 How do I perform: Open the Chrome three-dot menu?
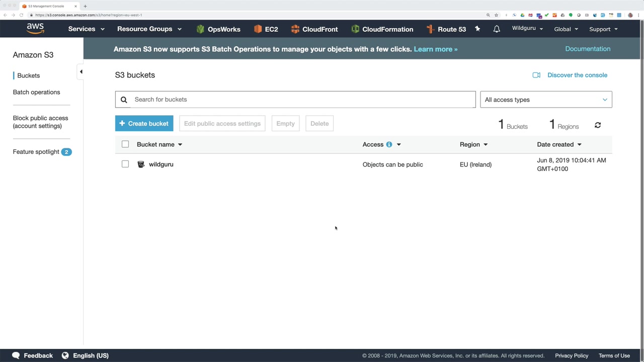638,15
